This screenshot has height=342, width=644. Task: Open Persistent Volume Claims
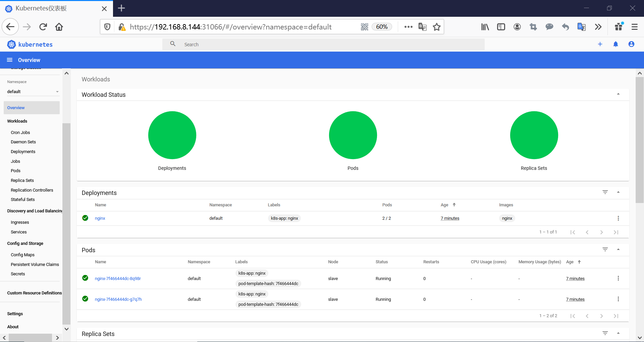click(x=35, y=265)
